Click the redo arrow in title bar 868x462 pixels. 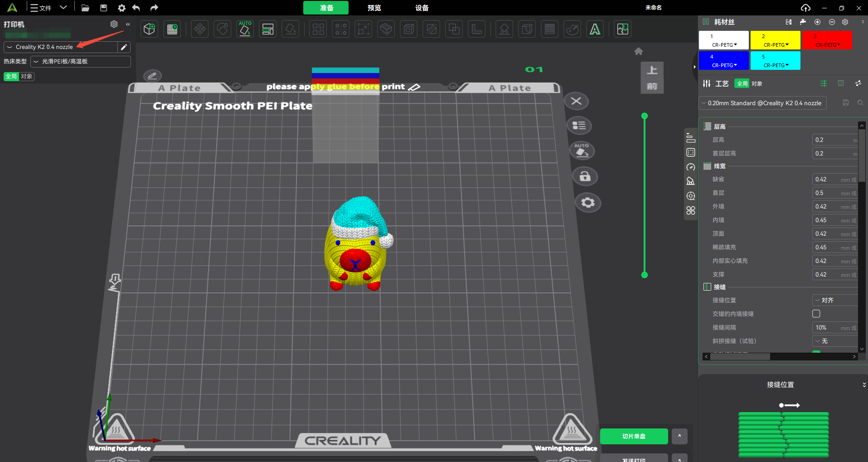click(154, 8)
